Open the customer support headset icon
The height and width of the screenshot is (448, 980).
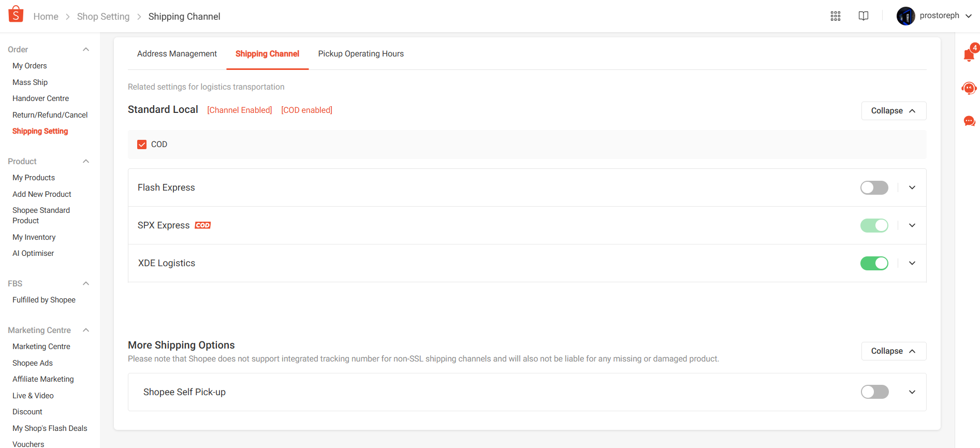969,88
